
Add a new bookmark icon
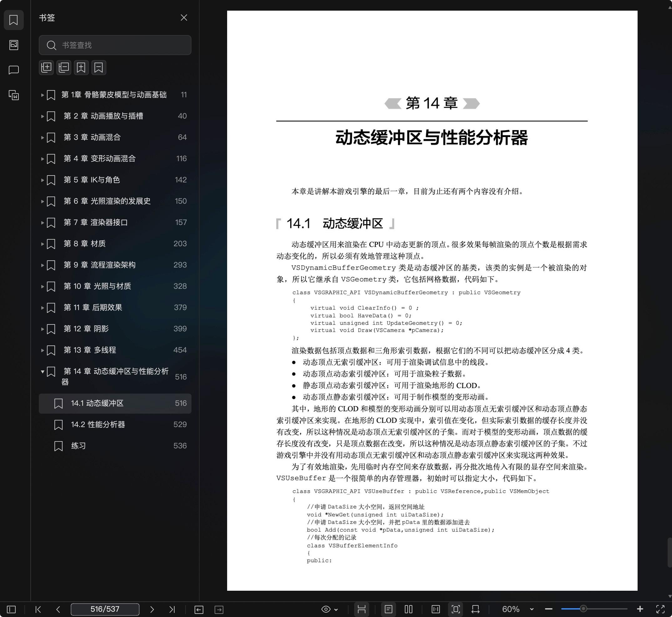click(x=81, y=68)
